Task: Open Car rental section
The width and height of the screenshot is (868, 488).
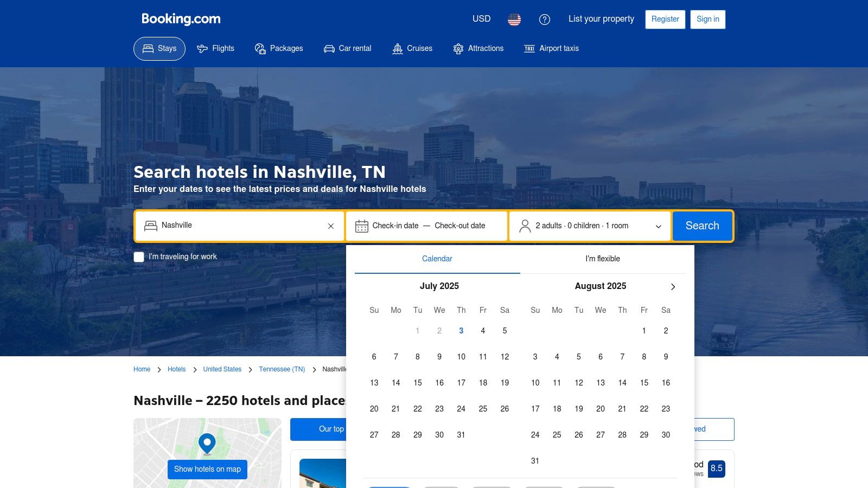Action: point(348,49)
